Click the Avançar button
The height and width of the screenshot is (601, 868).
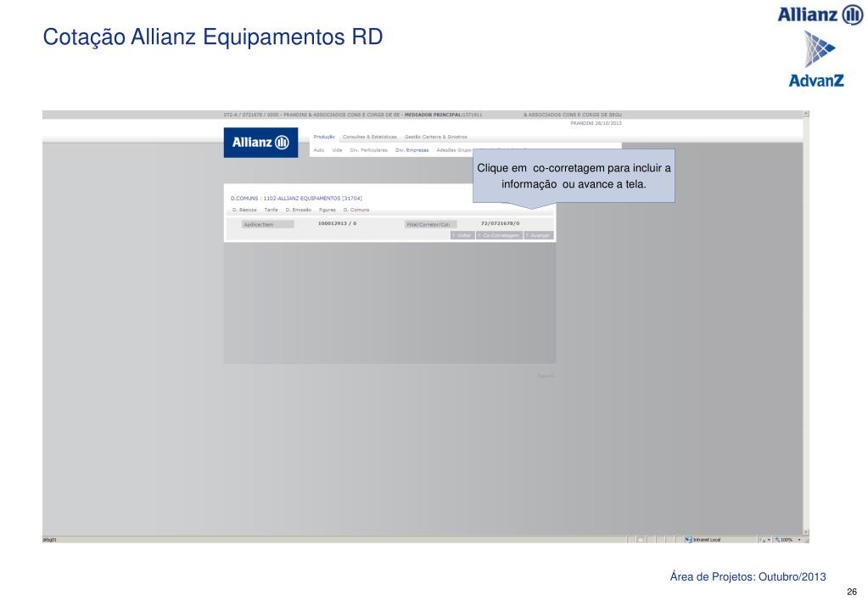point(539,235)
